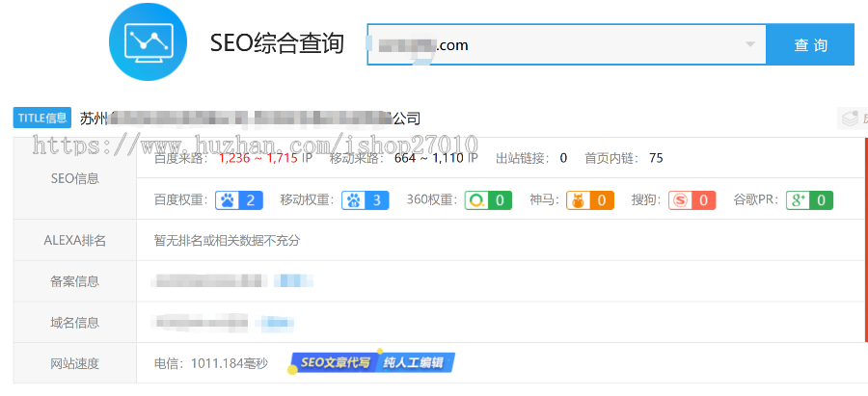This screenshot has height=396, width=868.
Task: Click the 谷歌PR value 0
Action: (x=822, y=199)
